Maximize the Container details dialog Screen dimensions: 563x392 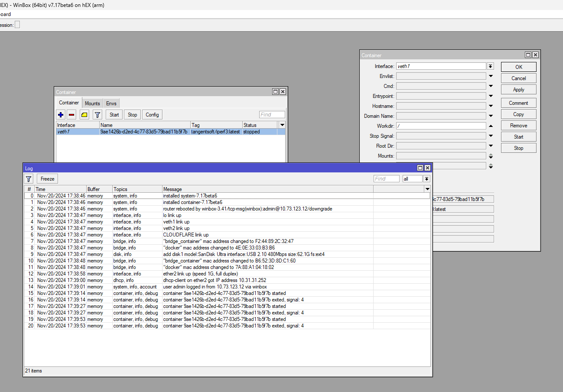(528, 55)
